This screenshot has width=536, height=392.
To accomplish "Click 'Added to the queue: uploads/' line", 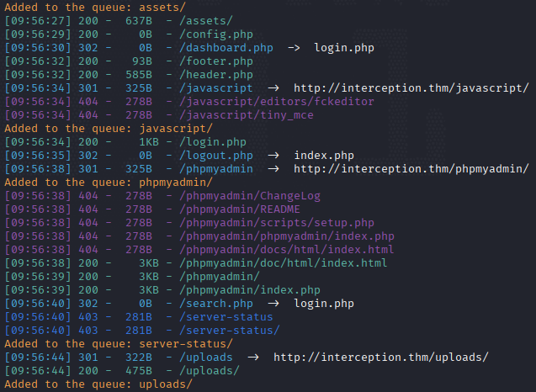I will point(98,384).
